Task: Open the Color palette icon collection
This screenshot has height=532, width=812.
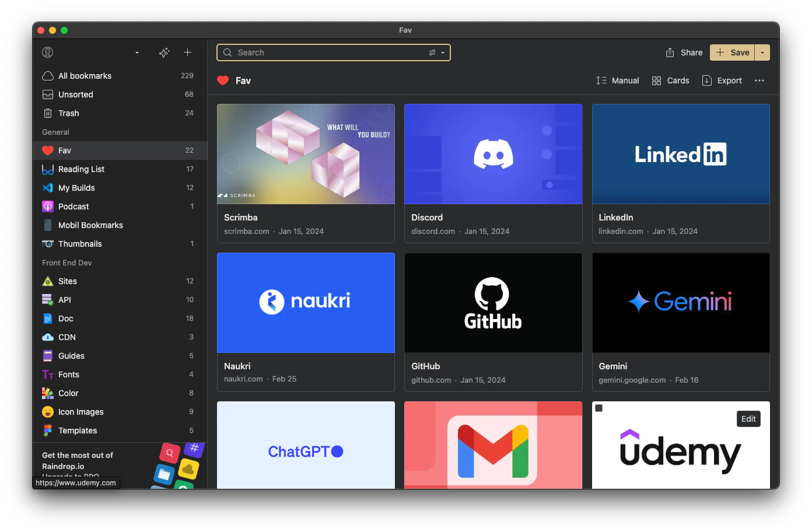Action: [48, 393]
